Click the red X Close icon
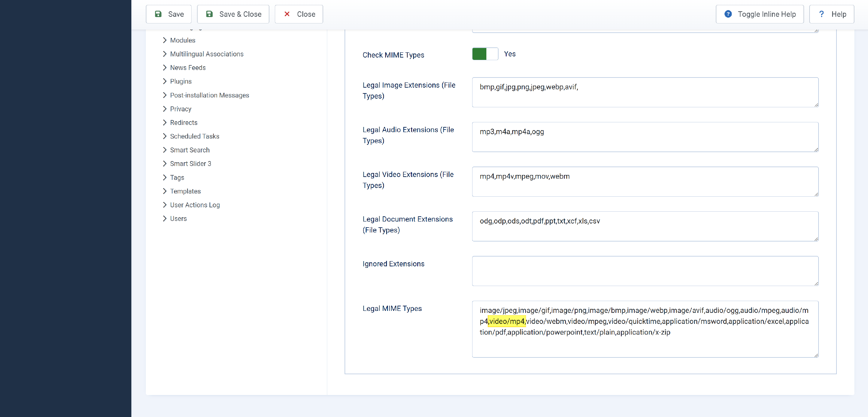Image resolution: width=868 pixels, height=417 pixels. point(287,14)
